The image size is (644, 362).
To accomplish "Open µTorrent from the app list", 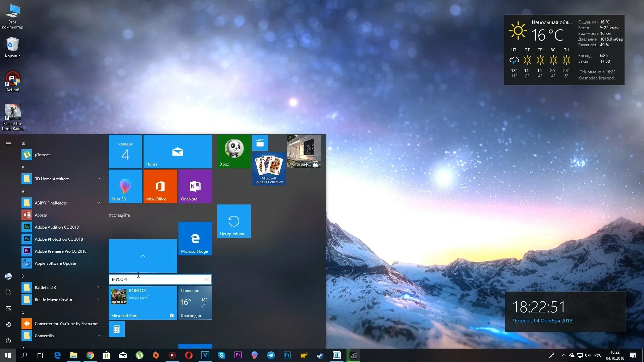I will pyautogui.click(x=60, y=155).
